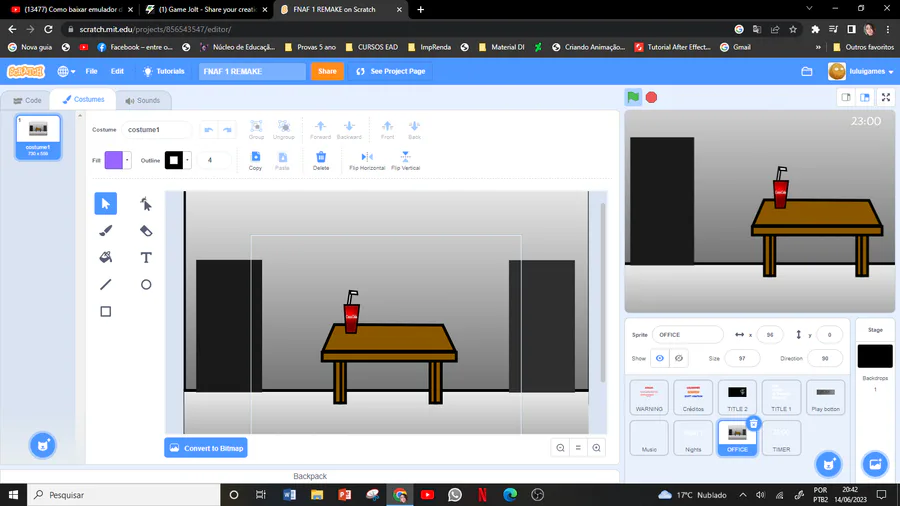
Task: Click the Delete trash icon
Action: (321, 161)
